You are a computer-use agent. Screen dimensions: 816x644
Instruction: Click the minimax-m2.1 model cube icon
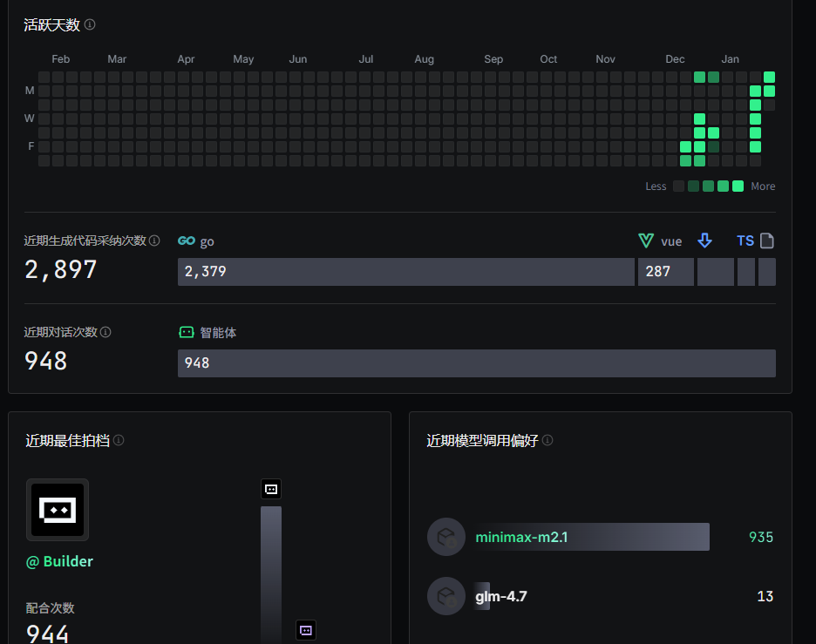coord(446,537)
